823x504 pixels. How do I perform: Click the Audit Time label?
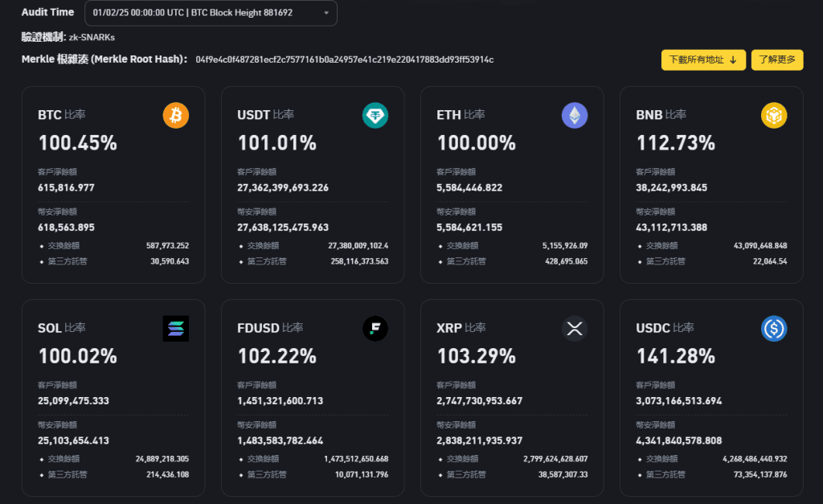coord(47,12)
